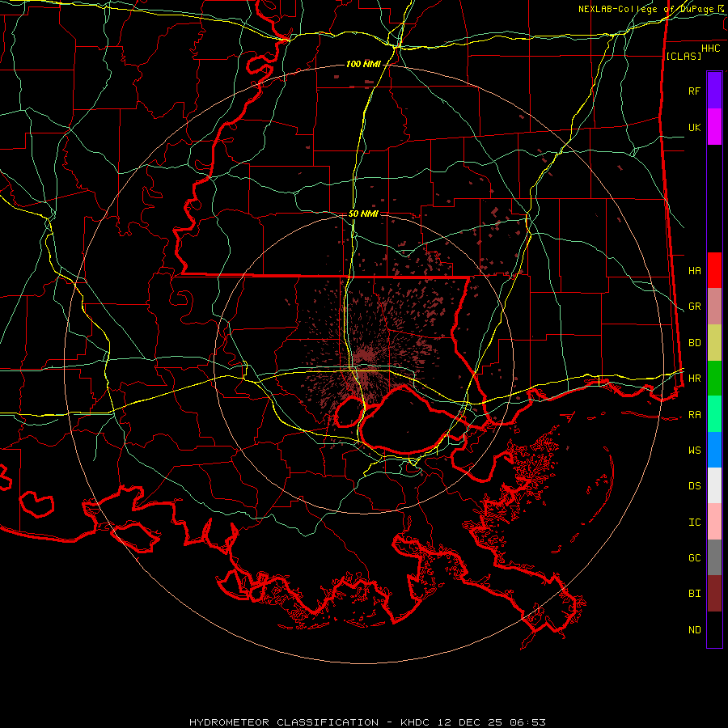Image resolution: width=728 pixels, height=728 pixels.
Task: Click the Hydrometeor Classification KHDC timestamp caption
Action: 367,722
